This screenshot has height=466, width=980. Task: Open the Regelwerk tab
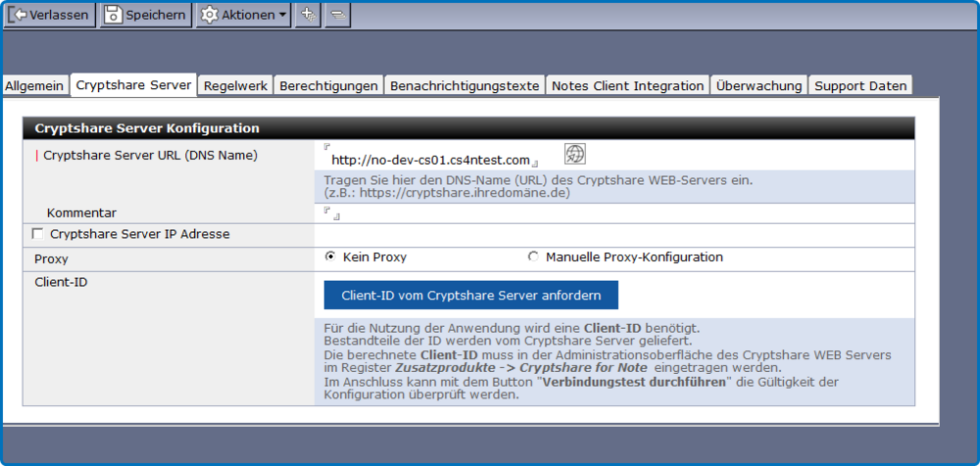tap(235, 86)
